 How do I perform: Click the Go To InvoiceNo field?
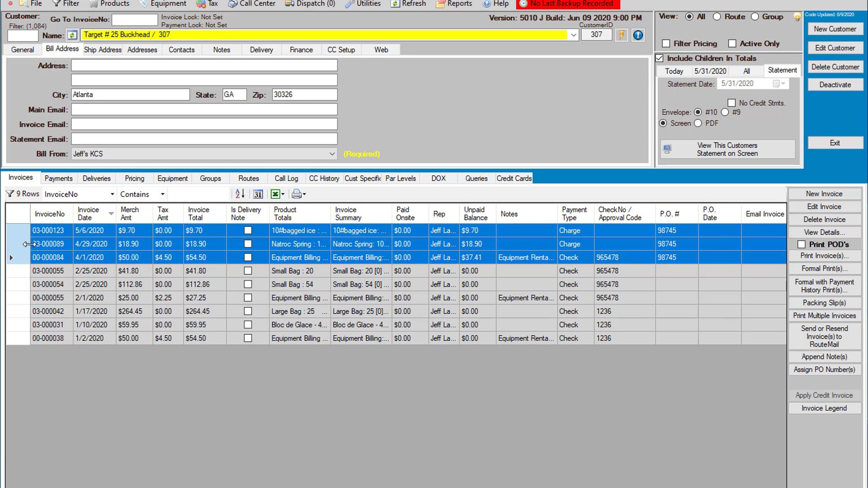[x=134, y=19]
